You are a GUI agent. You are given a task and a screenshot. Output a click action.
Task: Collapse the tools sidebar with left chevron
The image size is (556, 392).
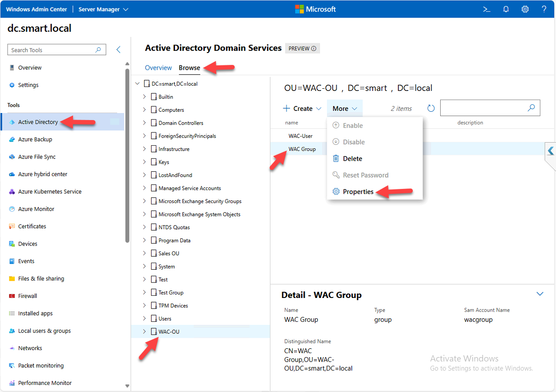118,50
